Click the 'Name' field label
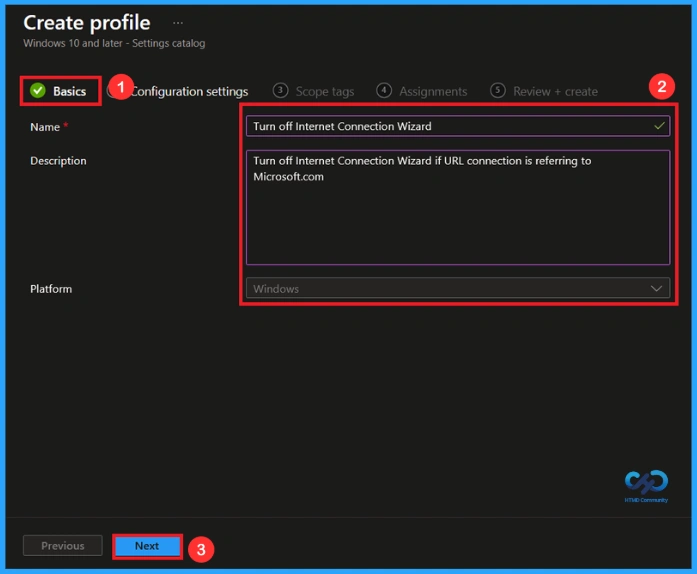Image resolution: width=697 pixels, height=574 pixels. (45, 127)
